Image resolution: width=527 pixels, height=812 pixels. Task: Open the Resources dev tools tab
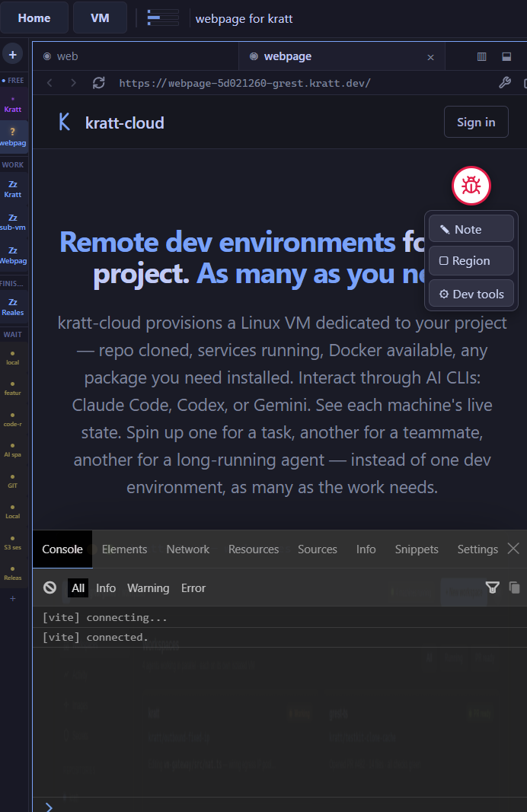pos(254,549)
